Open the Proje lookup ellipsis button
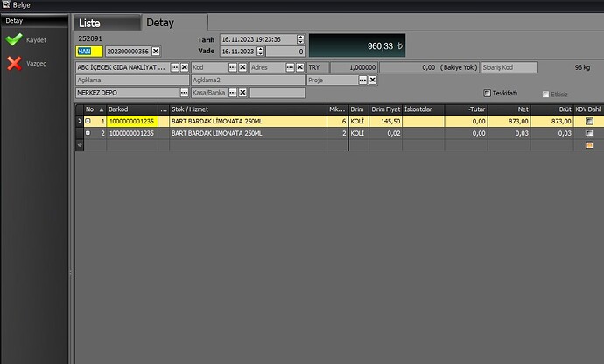604x364 pixels. 362,80
